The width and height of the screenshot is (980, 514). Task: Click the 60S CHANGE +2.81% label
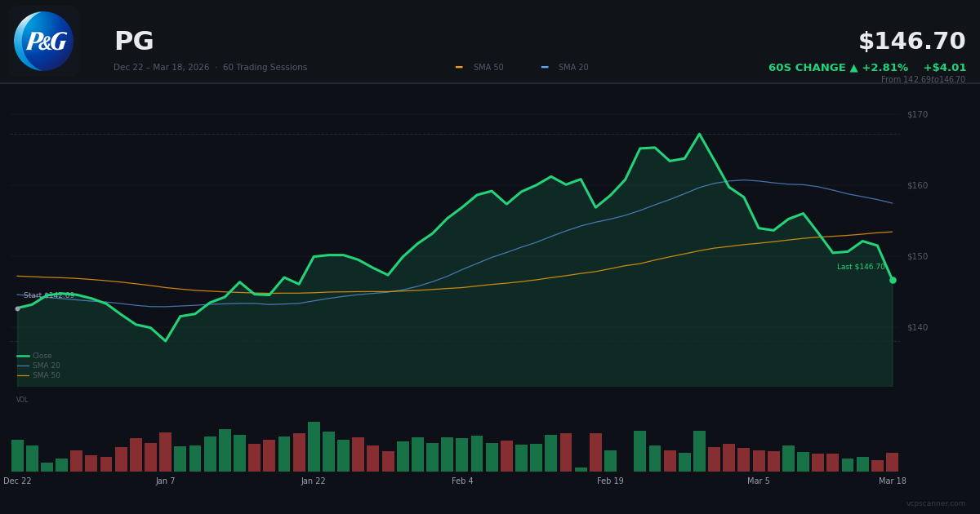[838, 68]
